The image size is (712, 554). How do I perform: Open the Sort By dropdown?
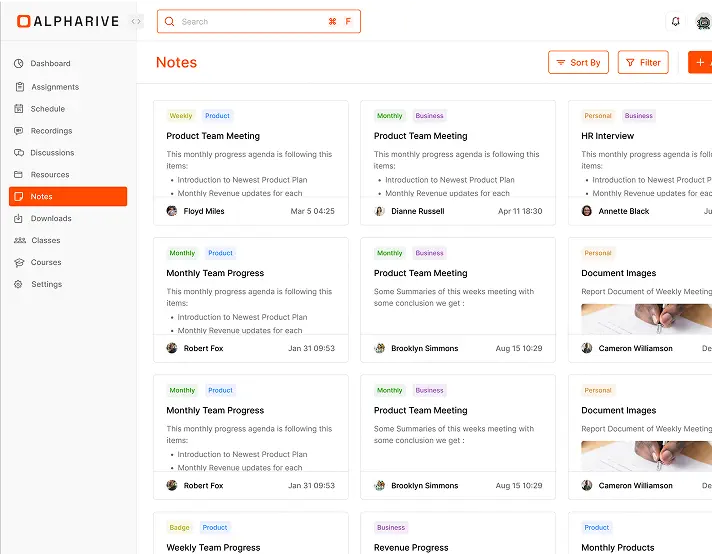click(x=578, y=62)
